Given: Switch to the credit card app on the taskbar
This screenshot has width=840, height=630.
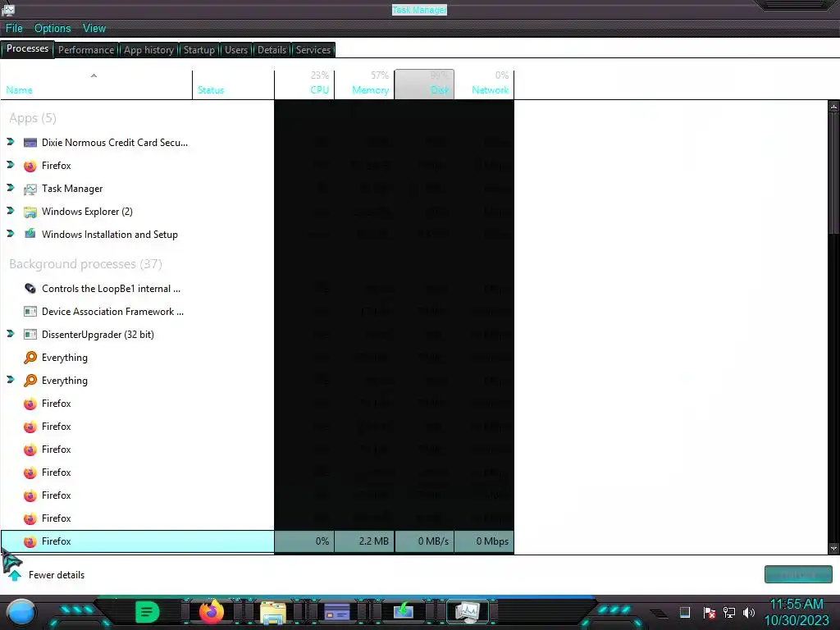Looking at the screenshot, I should tap(337, 612).
